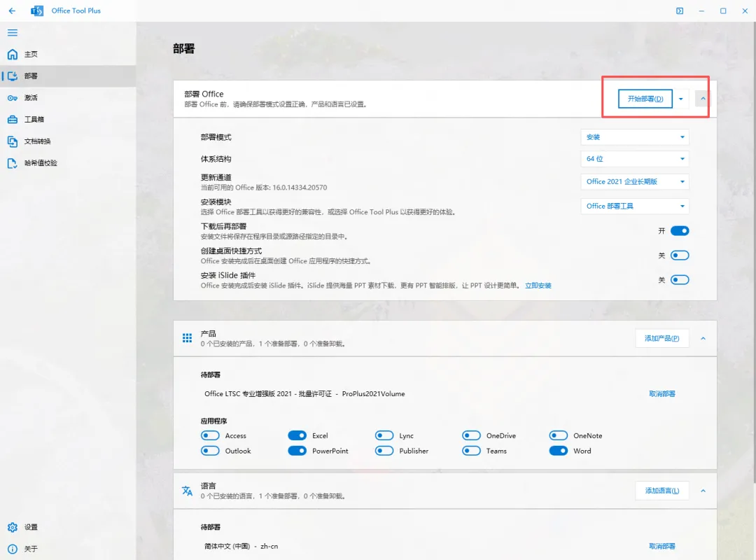756x560 pixels.
Task: Open the 更新通道 dropdown Office 2021 企业长期版
Action: point(635,182)
